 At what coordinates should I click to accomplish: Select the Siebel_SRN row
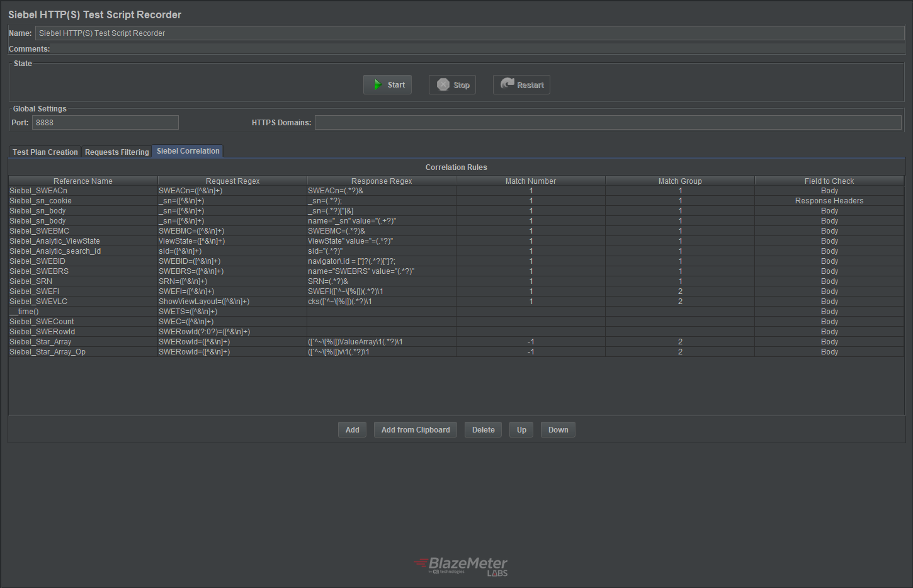tap(456, 281)
